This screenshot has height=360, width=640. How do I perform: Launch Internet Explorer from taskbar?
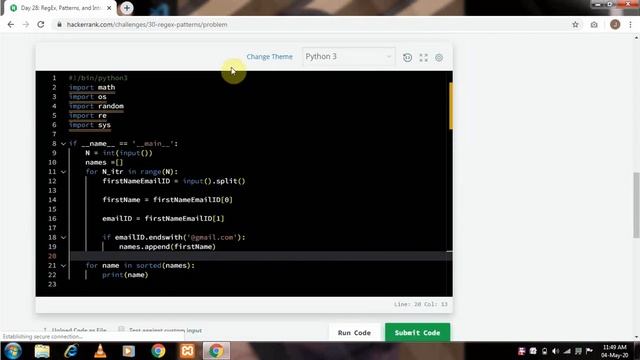pos(71,351)
